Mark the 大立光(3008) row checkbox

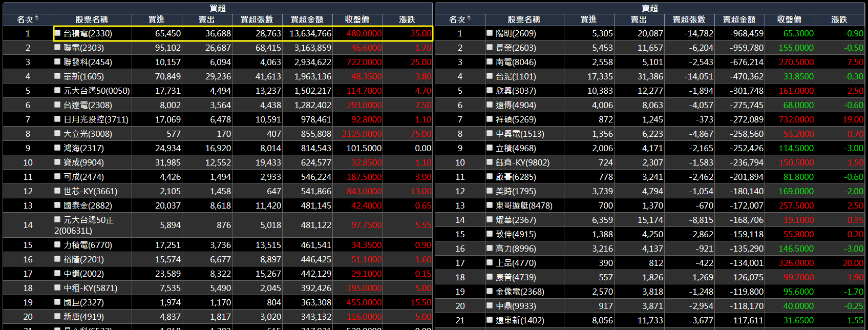(x=58, y=134)
